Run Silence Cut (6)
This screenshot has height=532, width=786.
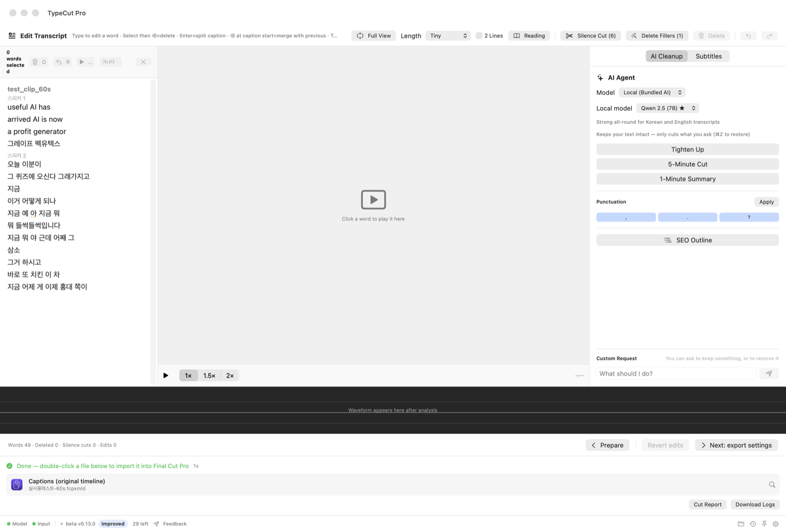click(x=590, y=36)
